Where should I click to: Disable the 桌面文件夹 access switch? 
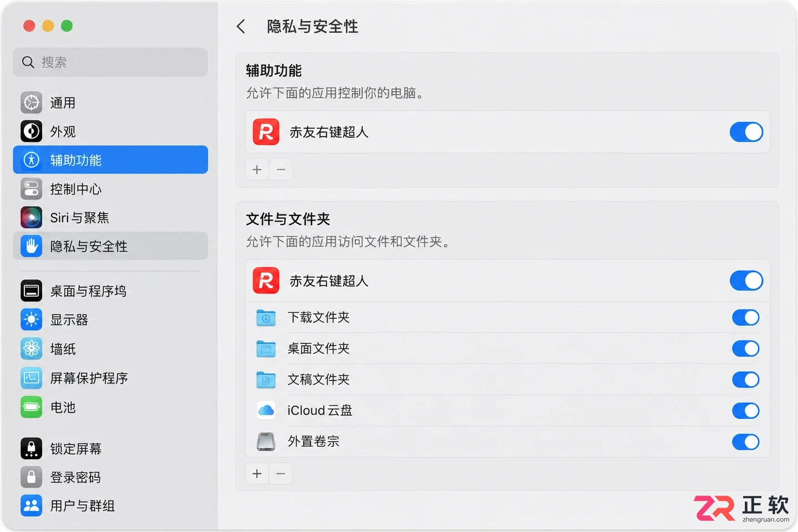click(x=746, y=349)
